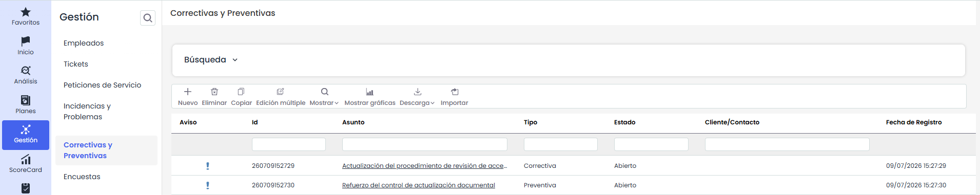Open the Refuerzo del control de actualización link
980x195 pixels.
click(x=419, y=185)
